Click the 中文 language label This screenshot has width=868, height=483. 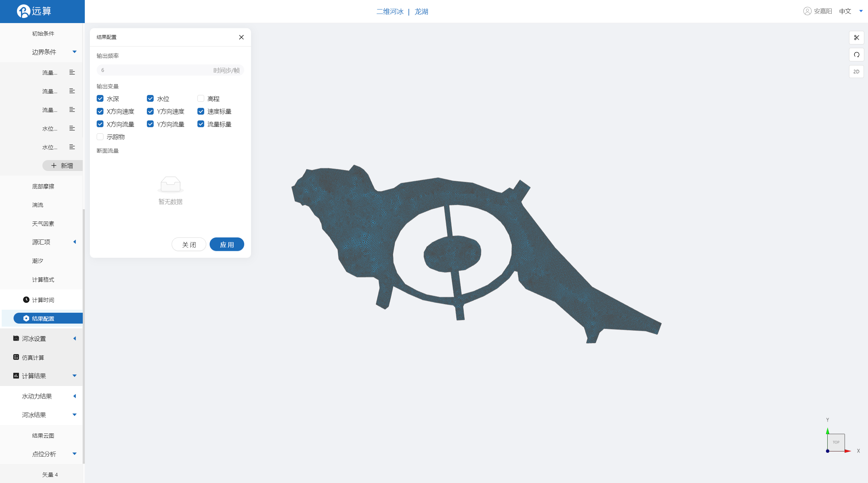(845, 11)
